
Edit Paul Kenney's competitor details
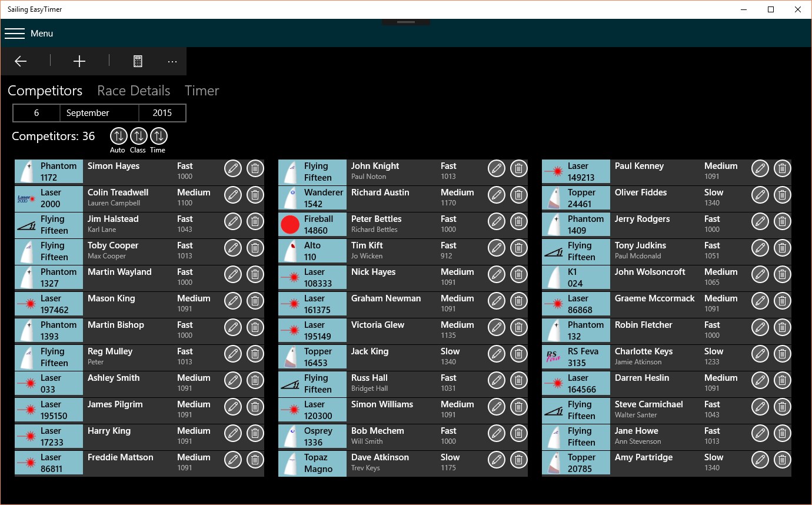760,168
